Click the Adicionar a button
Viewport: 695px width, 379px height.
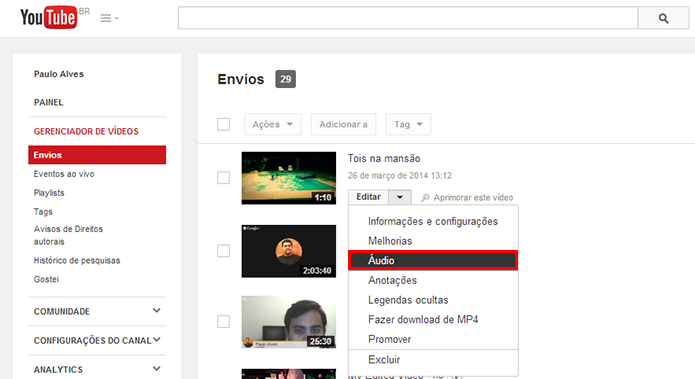(344, 124)
